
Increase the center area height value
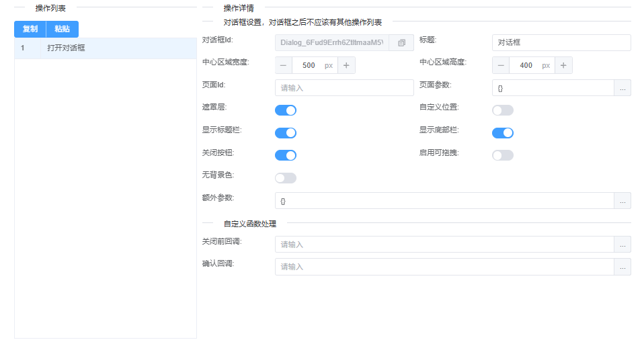click(563, 65)
